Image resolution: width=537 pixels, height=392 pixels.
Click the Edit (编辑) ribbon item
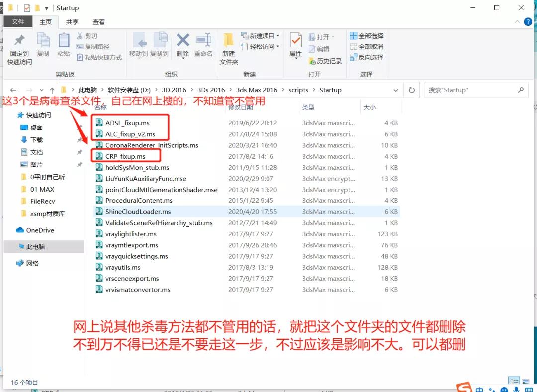[x=319, y=49]
